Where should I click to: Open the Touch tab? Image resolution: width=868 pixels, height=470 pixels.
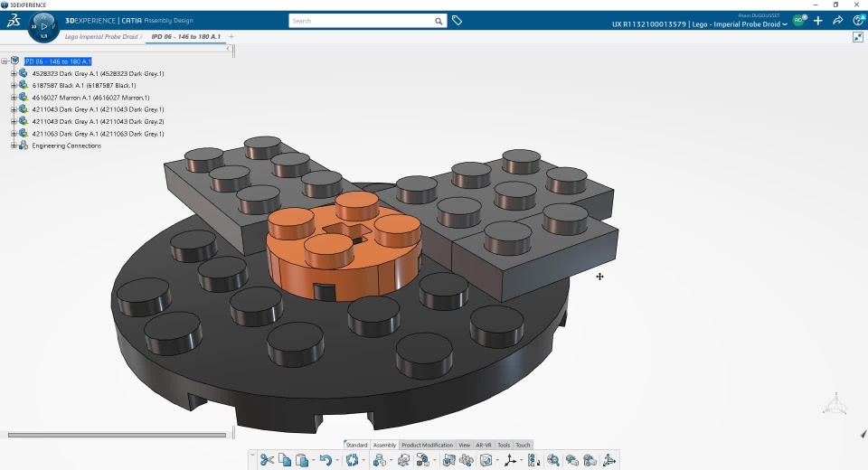[523, 445]
